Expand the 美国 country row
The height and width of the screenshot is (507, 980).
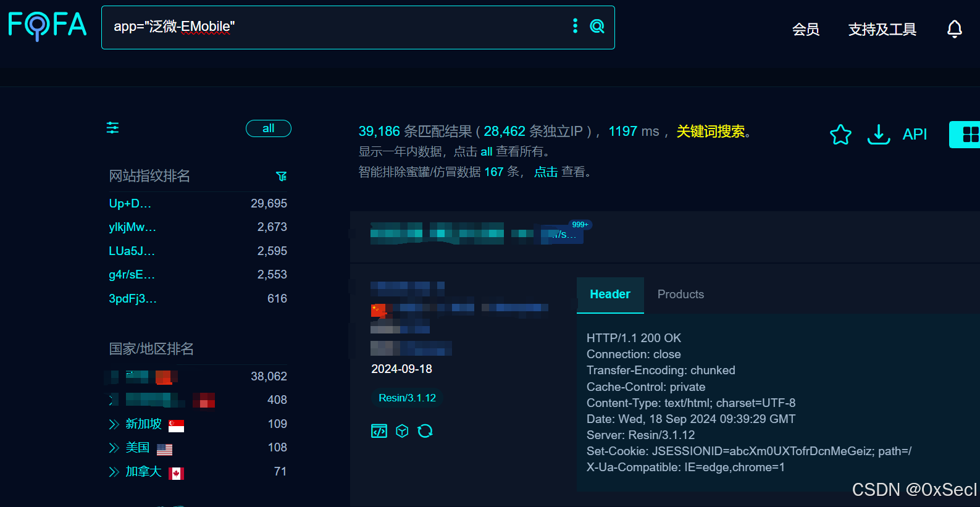[114, 448]
